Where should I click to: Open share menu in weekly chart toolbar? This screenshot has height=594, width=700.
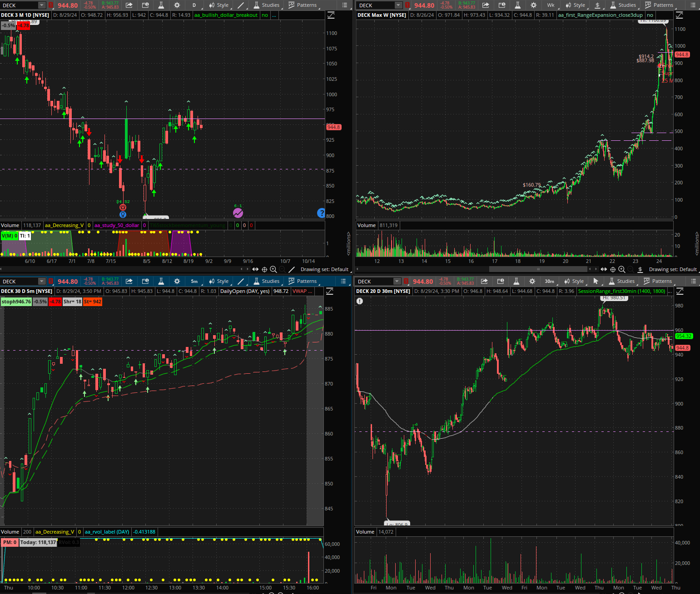[x=486, y=5]
